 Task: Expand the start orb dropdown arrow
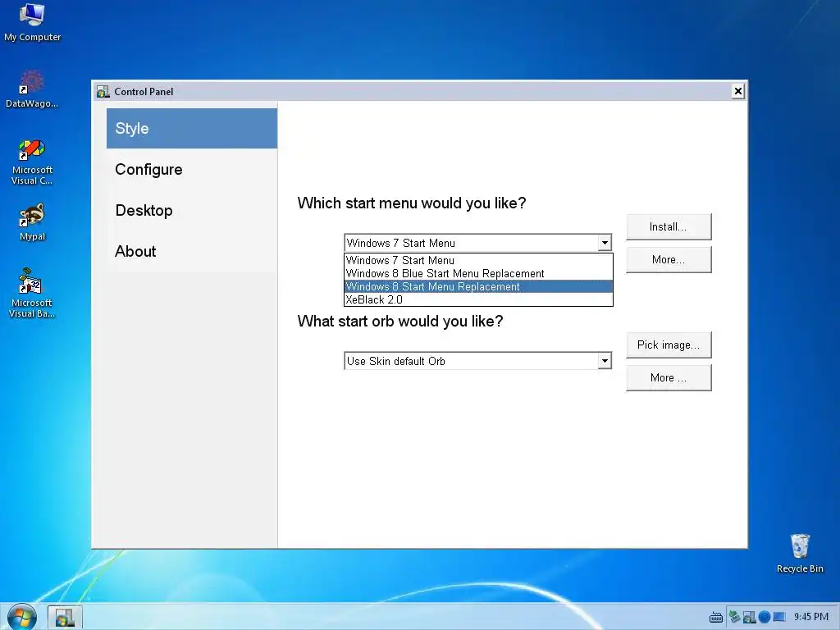coord(605,361)
